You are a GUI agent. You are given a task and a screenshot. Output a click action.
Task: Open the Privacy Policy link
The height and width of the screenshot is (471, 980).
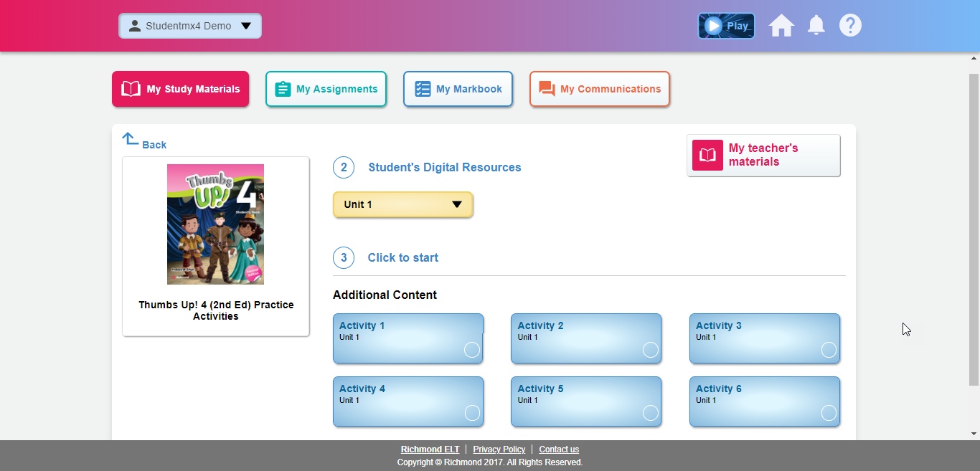click(499, 449)
